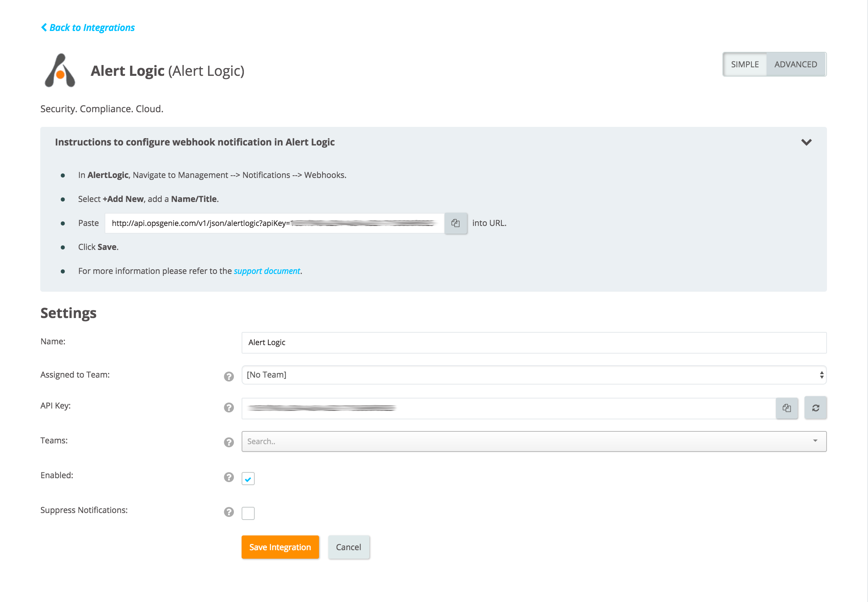Copy the API Key value
This screenshot has width=868, height=602.
(787, 408)
